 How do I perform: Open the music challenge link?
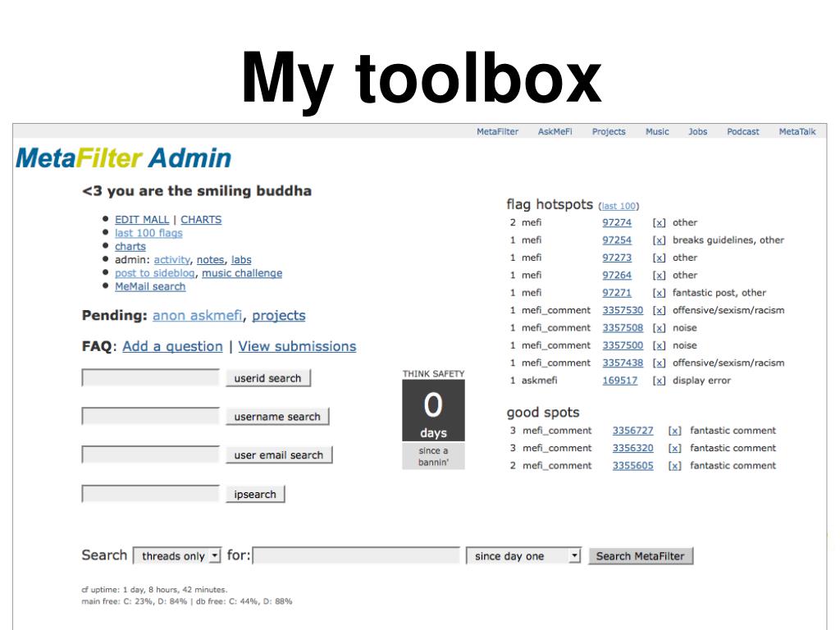tap(242, 273)
